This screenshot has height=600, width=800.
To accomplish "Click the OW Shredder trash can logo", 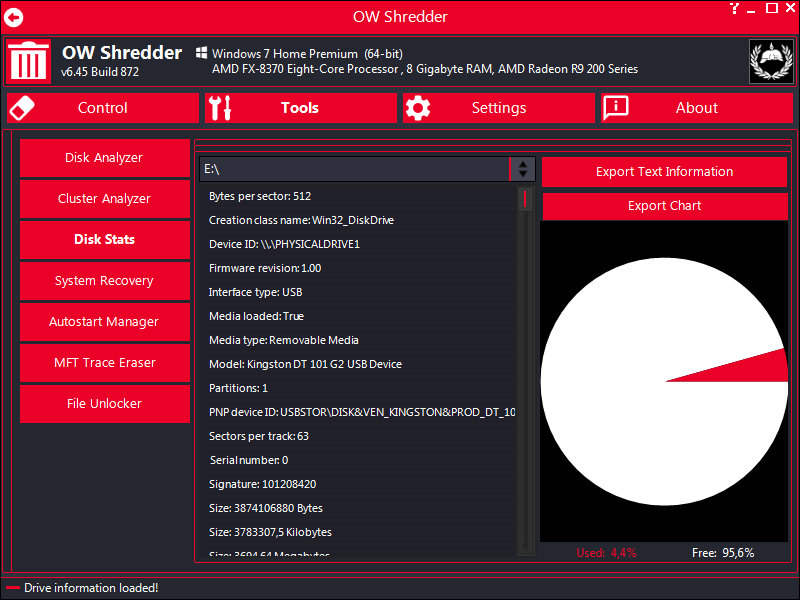I will pyautogui.click(x=29, y=61).
